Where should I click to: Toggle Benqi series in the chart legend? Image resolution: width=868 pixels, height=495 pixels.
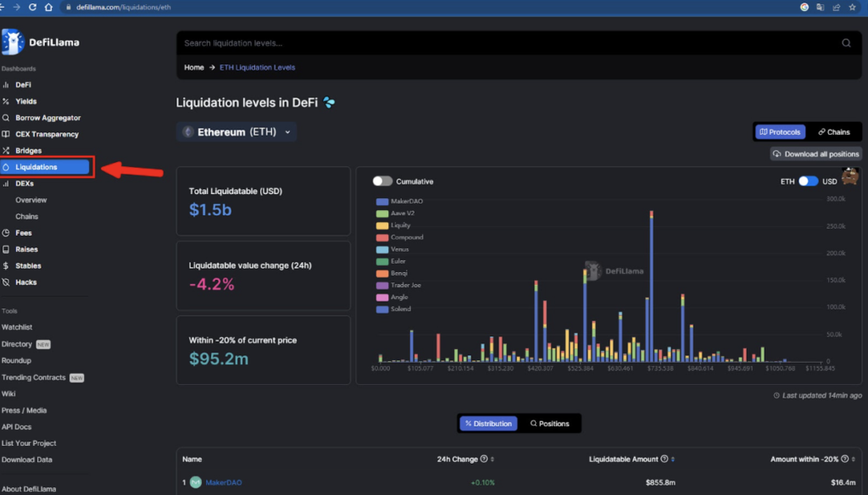pyautogui.click(x=392, y=274)
